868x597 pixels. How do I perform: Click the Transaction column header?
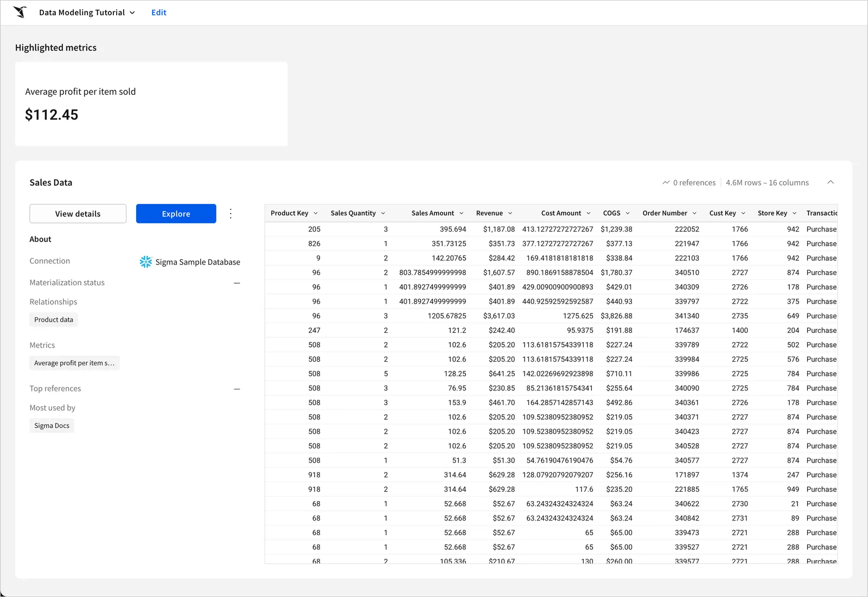point(821,213)
